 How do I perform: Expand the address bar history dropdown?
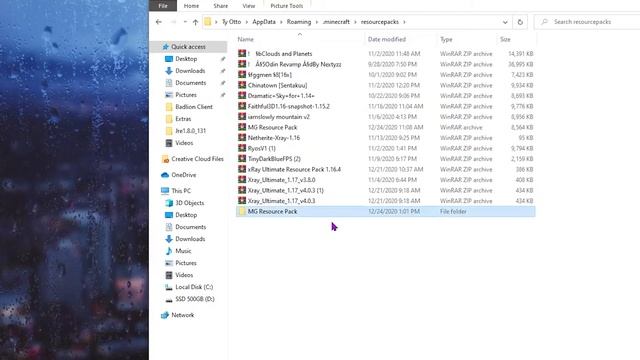505,22
